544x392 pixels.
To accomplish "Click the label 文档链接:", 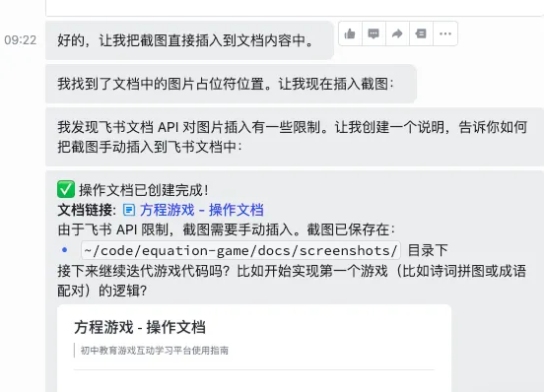I will point(87,210).
